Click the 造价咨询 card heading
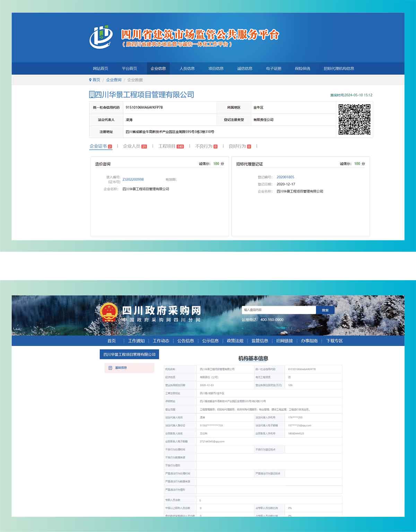416x532 pixels. click(x=103, y=164)
